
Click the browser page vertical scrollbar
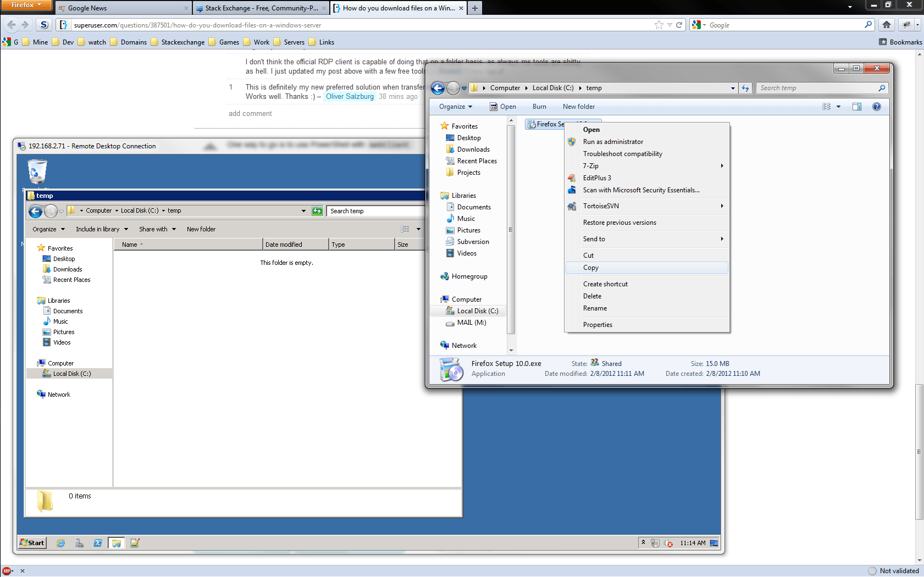pos(919,452)
